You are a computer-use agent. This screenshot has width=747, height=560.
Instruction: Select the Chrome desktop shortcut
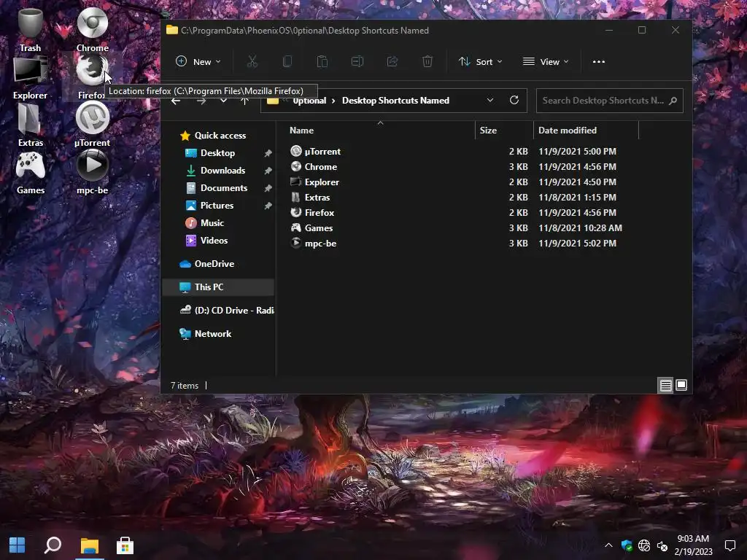point(93,29)
